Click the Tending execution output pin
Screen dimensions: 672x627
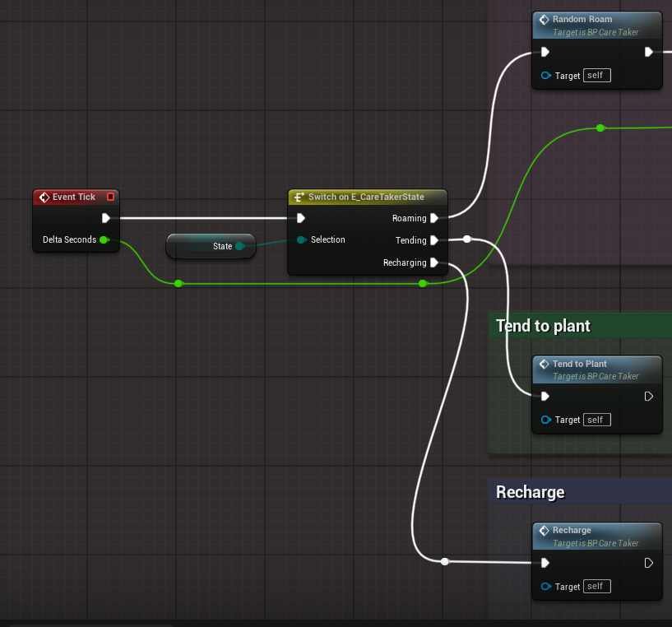[x=434, y=240]
